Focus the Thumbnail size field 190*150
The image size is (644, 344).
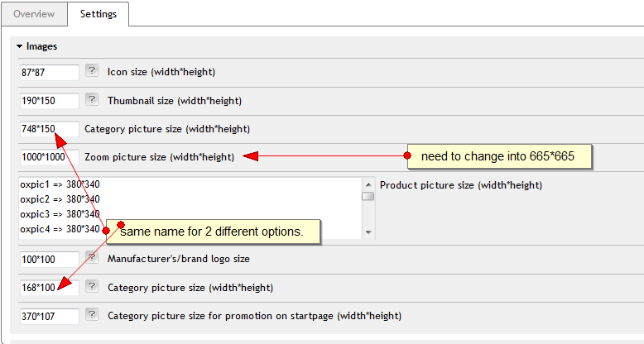(49, 102)
